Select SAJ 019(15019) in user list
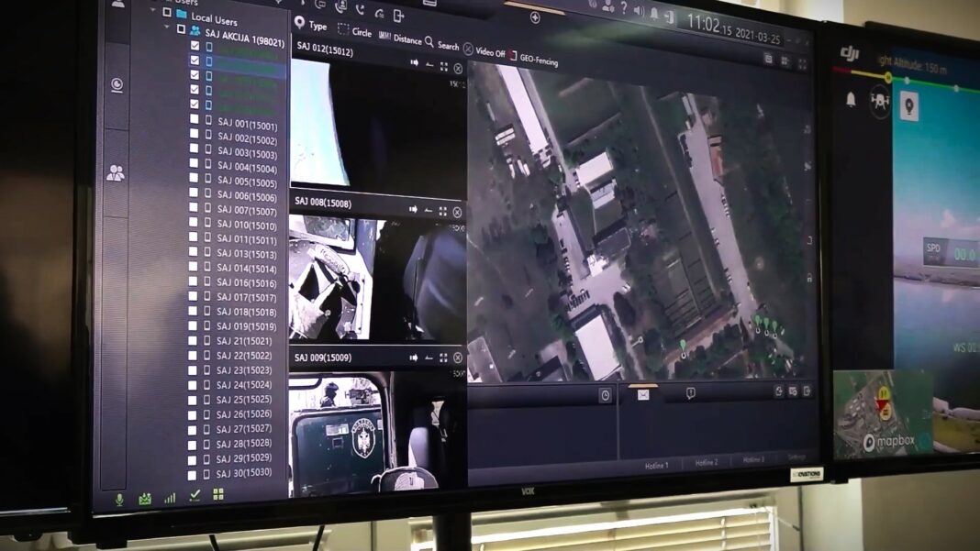 pos(246,326)
